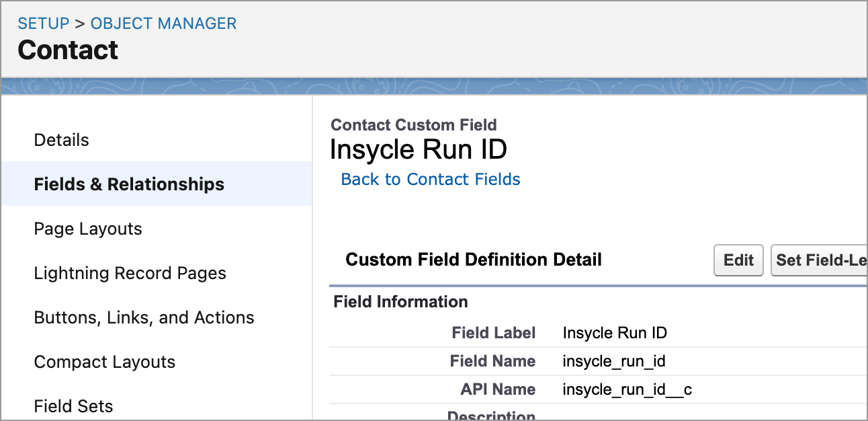Click the Contact page title

click(x=68, y=50)
